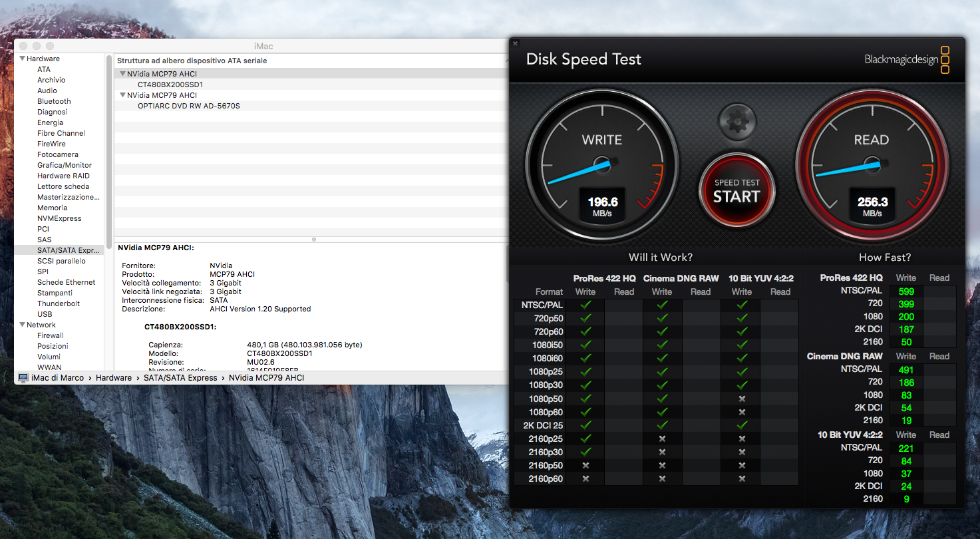The width and height of the screenshot is (980, 539).
Task: Click the WRITE speed gauge
Action: tap(602, 165)
